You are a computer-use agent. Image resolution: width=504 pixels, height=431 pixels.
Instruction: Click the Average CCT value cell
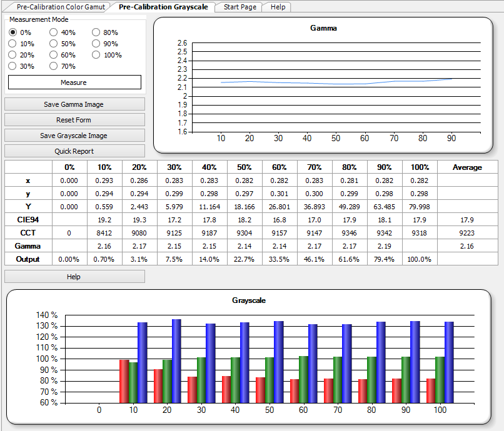point(467,233)
